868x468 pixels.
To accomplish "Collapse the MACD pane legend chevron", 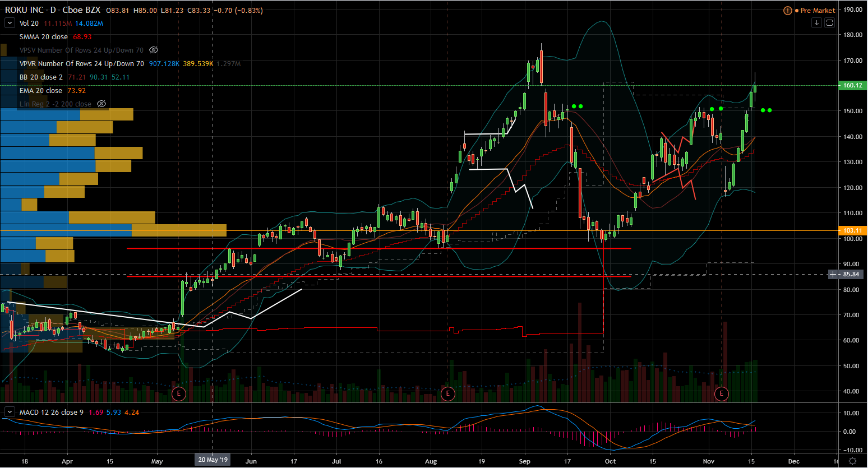I will coord(10,412).
